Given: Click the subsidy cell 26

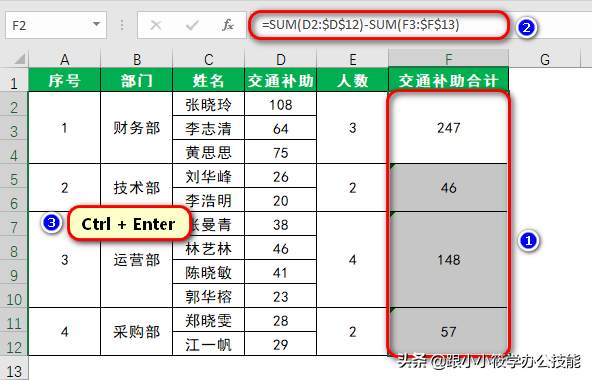Looking at the screenshot, I should [281, 176].
